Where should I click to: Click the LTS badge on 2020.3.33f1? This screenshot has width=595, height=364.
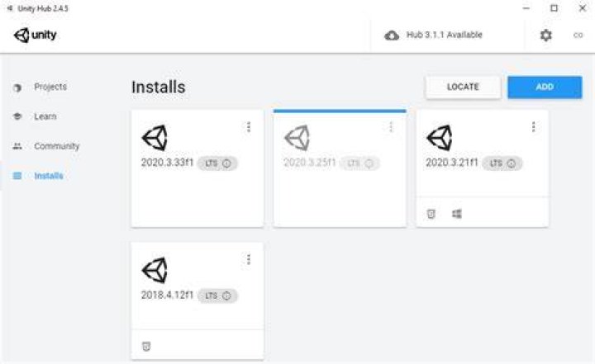pyautogui.click(x=217, y=163)
